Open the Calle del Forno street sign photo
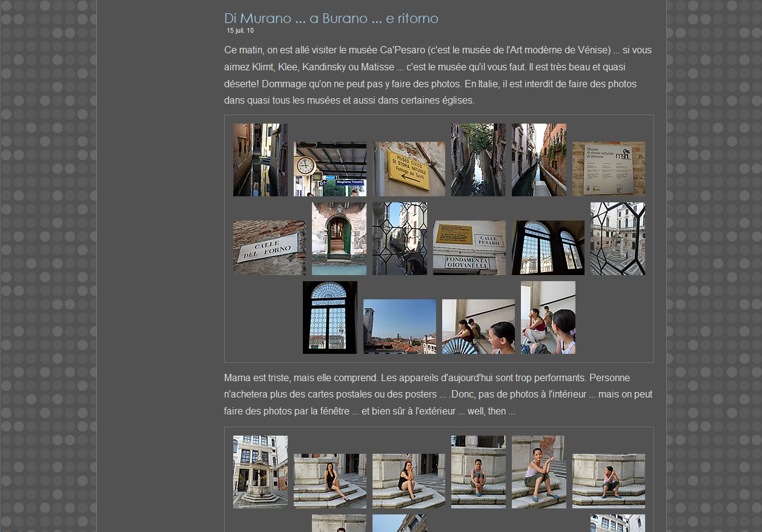Screen dimensions: 762x532 (x=270, y=248)
